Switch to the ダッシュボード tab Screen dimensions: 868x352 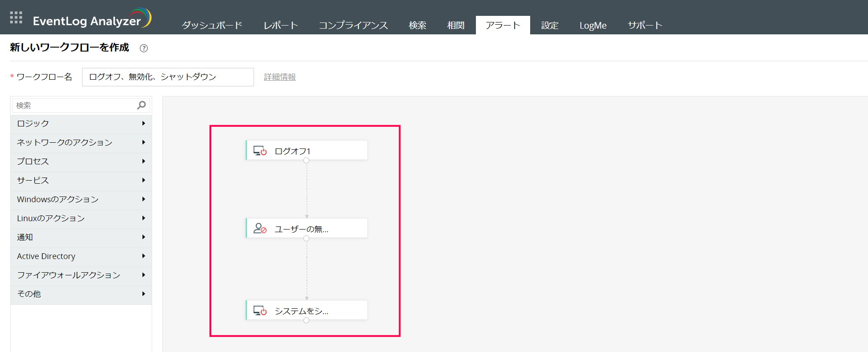tap(212, 26)
